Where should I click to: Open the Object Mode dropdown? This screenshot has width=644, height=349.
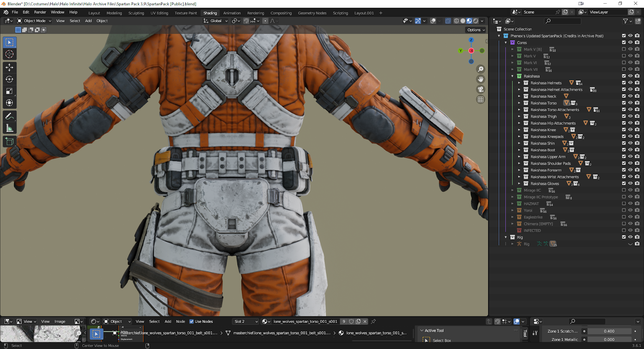pos(34,21)
